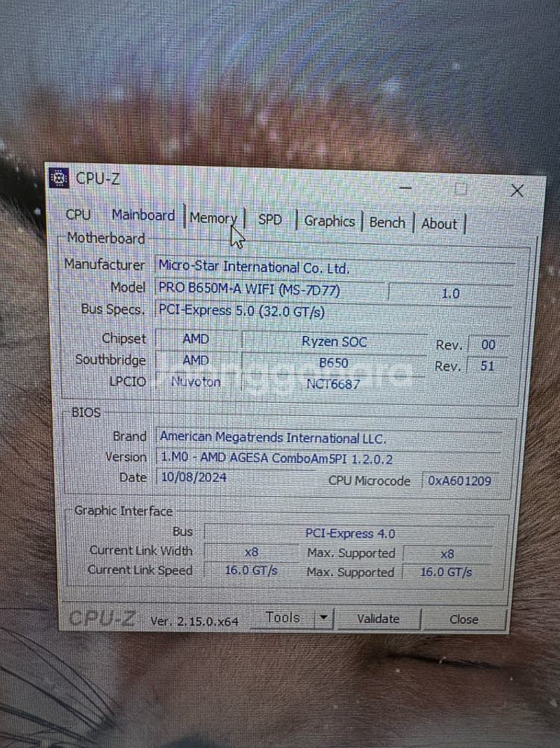Image resolution: width=560 pixels, height=748 pixels.
Task: Click the Model value PRO B650M-A WIFI
Action: (270, 290)
